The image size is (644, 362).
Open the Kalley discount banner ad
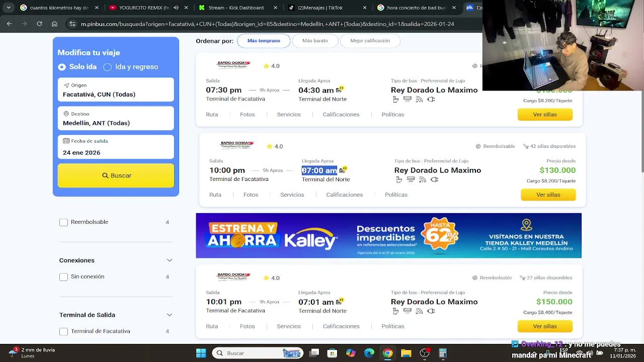pyautogui.click(x=388, y=235)
